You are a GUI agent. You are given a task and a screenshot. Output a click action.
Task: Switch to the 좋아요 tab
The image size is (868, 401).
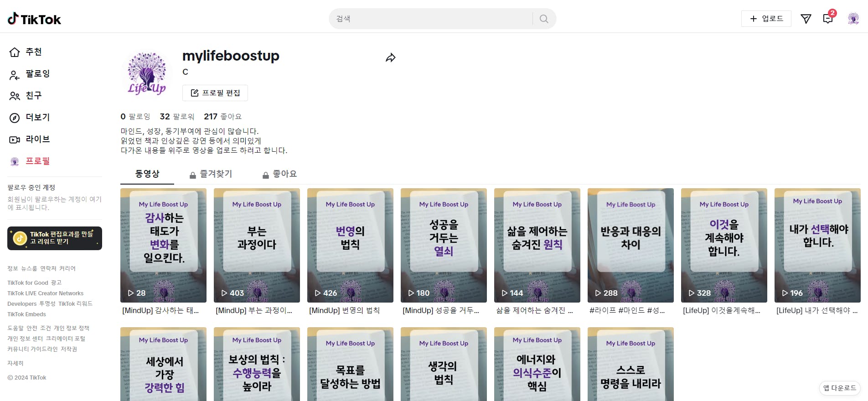pos(279,174)
